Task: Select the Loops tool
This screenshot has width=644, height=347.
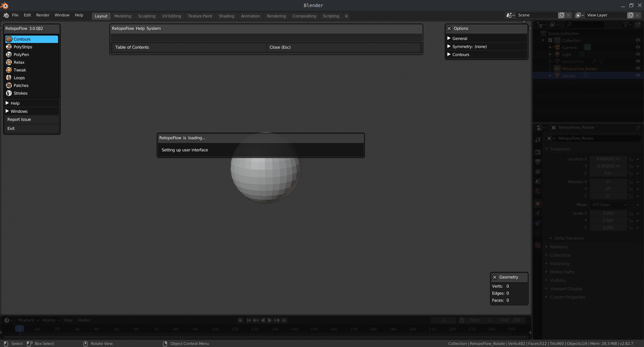Action: (x=32, y=78)
